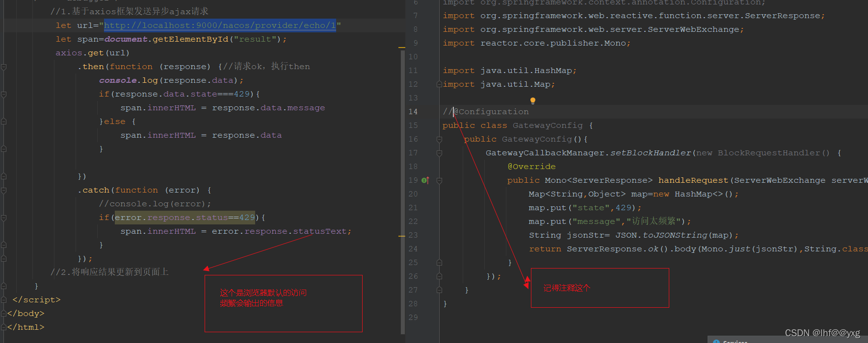Image resolution: width=868 pixels, height=343 pixels.
Task: Toggle fold end marker on line 25
Action: 439,263
